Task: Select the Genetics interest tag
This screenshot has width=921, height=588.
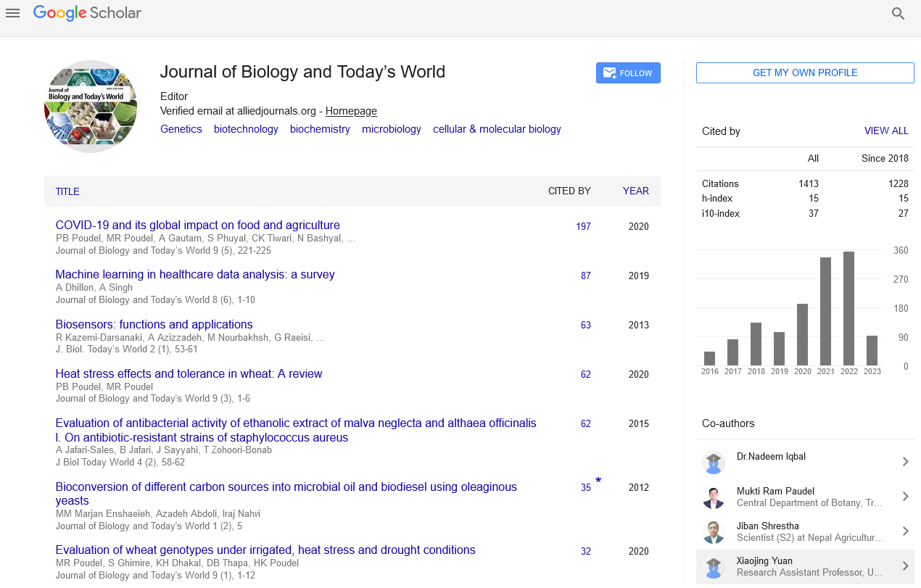Action: point(181,129)
